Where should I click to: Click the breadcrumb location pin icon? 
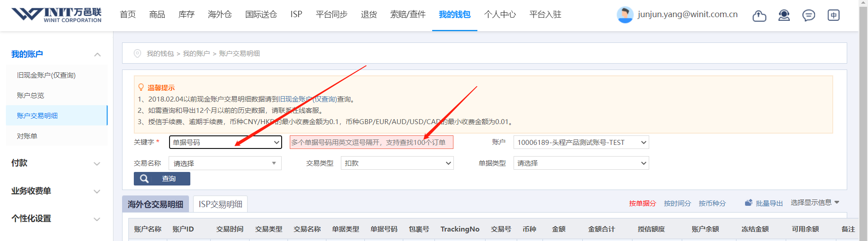pyautogui.click(x=137, y=53)
